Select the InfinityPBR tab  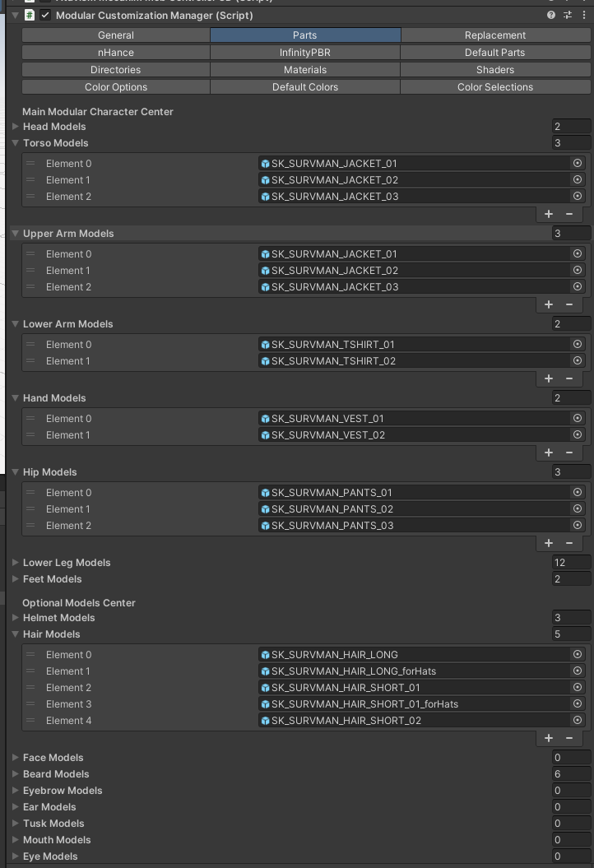coord(305,53)
